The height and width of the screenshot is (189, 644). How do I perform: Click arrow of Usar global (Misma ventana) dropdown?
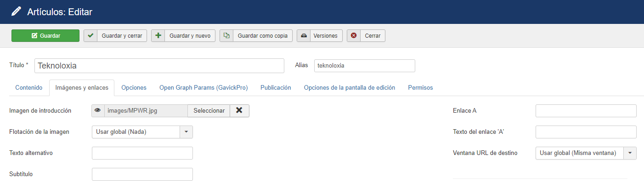[x=630, y=153]
